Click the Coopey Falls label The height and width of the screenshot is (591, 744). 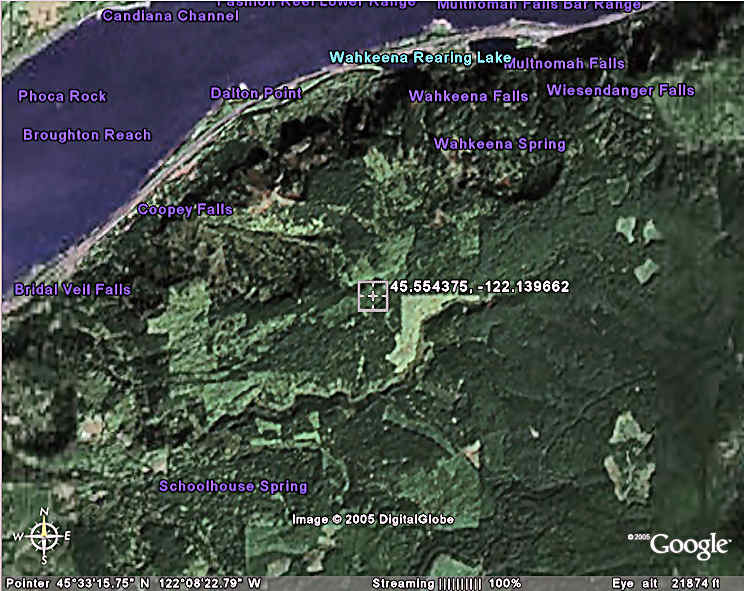(x=185, y=210)
